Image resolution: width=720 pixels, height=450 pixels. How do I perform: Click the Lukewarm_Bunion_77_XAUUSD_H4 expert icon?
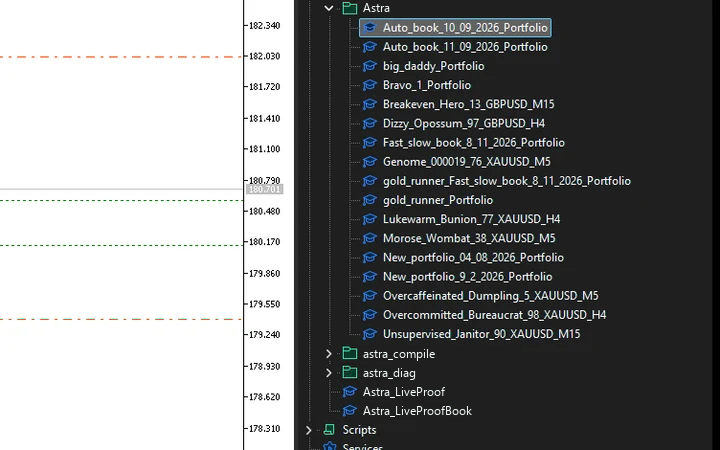tap(370, 219)
